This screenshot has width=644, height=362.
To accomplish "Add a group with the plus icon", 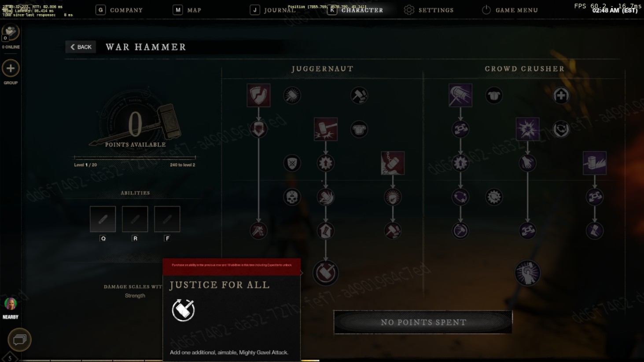I will [x=11, y=68].
